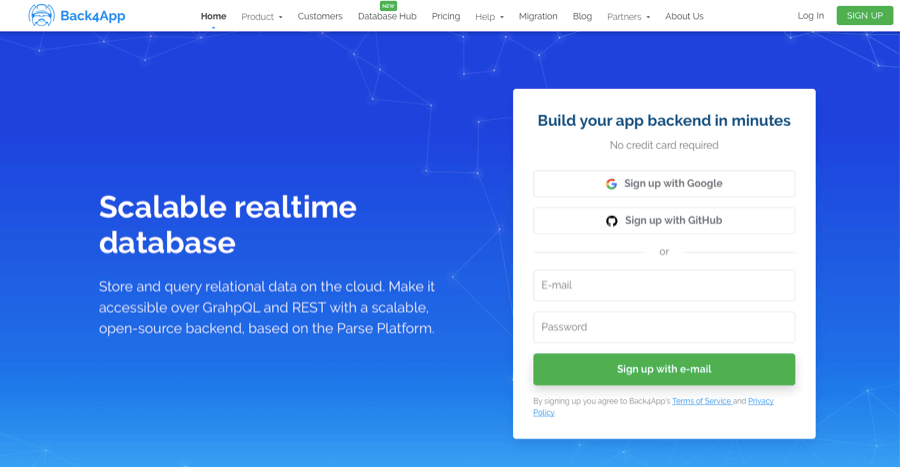
Task: Click the 'Scalable realtime database' headline
Action: point(227,225)
